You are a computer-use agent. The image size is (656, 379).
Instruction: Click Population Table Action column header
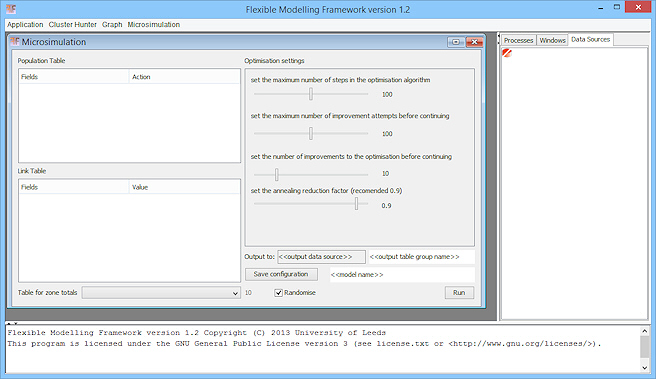[x=184, y=77]
